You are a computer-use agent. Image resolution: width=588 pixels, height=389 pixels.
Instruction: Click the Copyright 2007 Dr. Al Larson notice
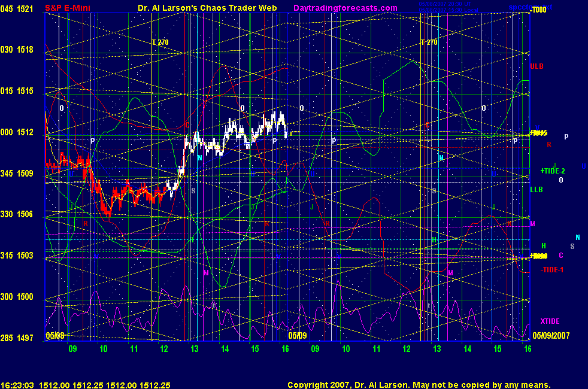pos(419,385)
